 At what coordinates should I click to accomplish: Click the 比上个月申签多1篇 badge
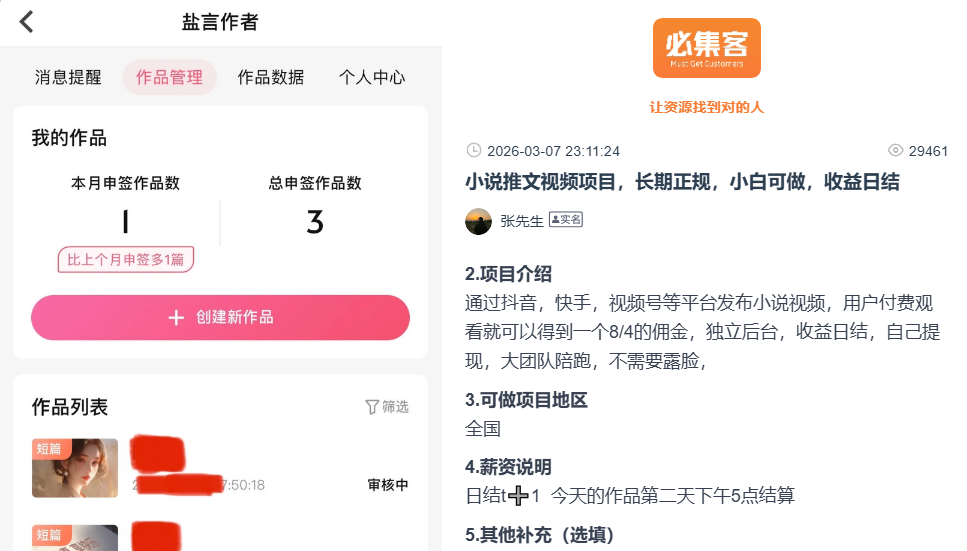(126, 259)
